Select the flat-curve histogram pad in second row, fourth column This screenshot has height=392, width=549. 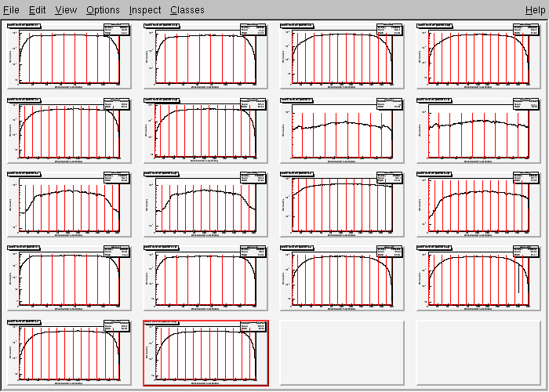pos(478,130)
